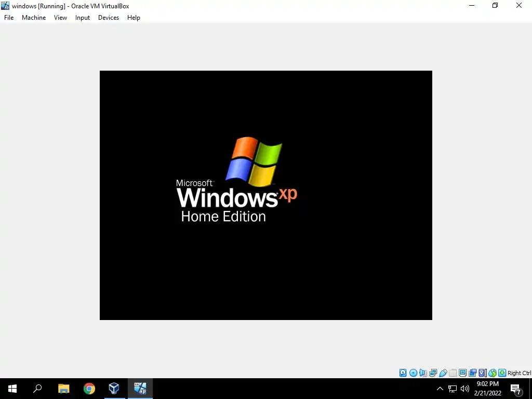Open the Input menu

tap(83, 18)
